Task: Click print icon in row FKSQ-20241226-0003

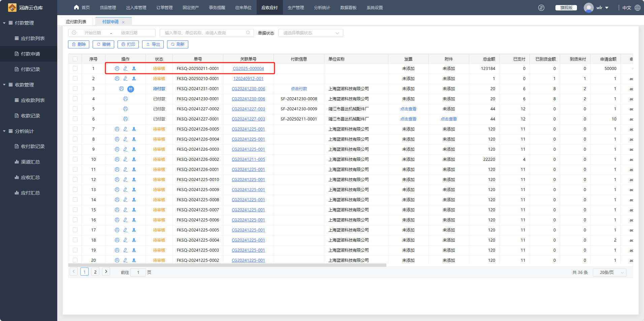Action: (117, 149)
